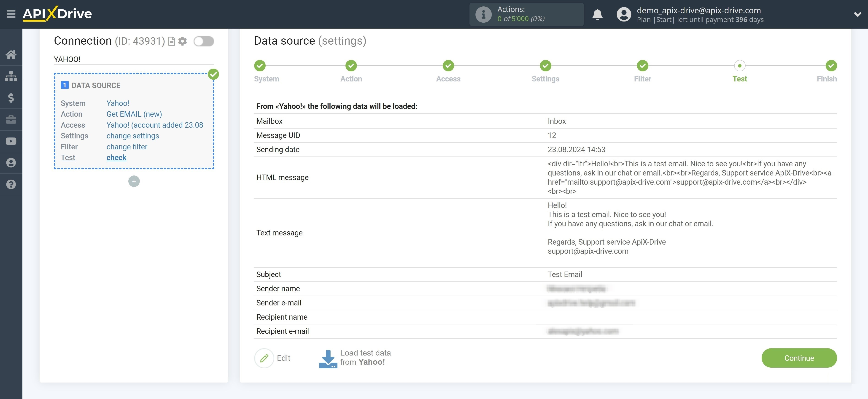This screenshot has height=399, width=868.
Task: Edit the connection name field YAHOO!
Action: (x=134, y=59)
